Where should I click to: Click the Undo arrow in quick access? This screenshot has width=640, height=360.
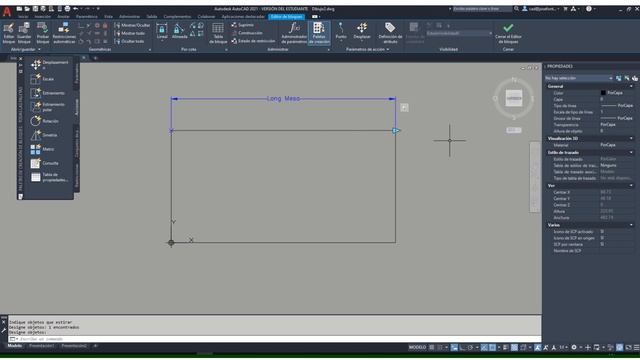[x=76, y=9]
